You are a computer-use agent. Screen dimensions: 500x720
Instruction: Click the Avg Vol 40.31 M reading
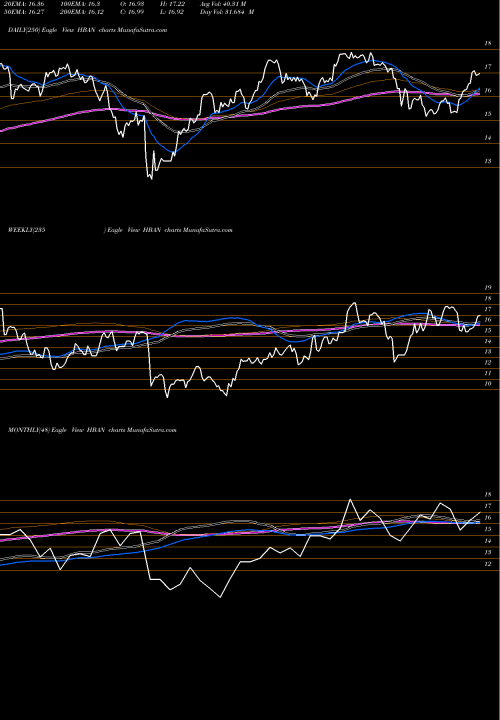[224, 4]
